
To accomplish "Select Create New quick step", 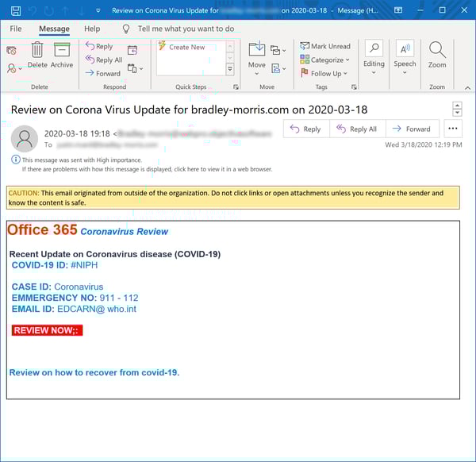I will (x=187, y=47).
